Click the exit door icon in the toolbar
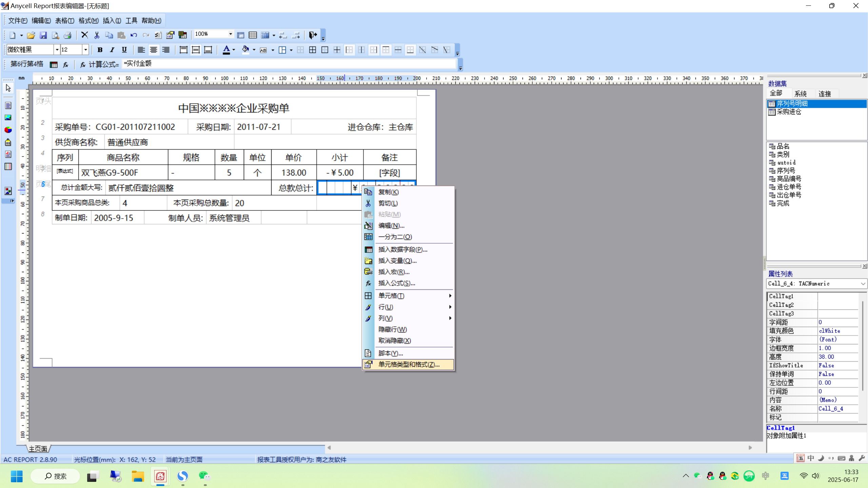Viewport: 868px width, 488px height. [x=313, y=35]
